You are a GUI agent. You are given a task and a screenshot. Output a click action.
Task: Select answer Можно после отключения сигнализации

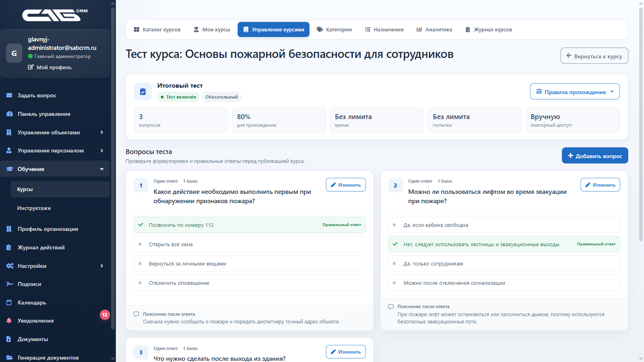pos(504,283)
